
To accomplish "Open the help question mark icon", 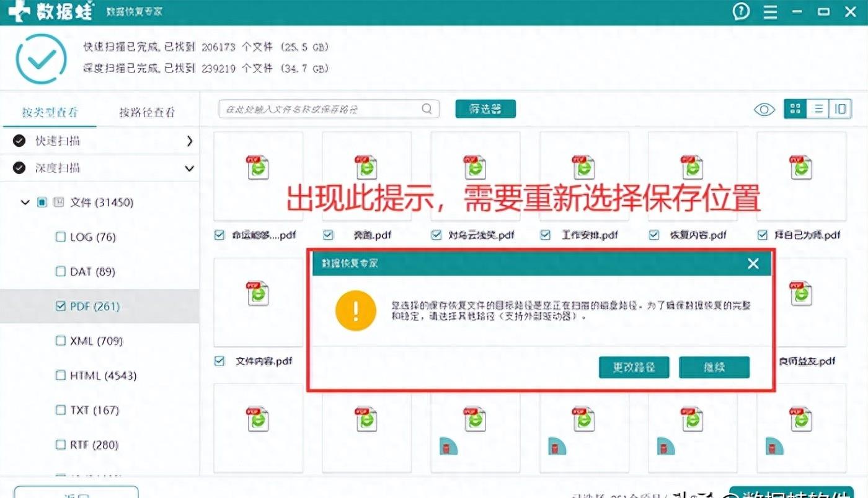I will click(x=742, y=11).
